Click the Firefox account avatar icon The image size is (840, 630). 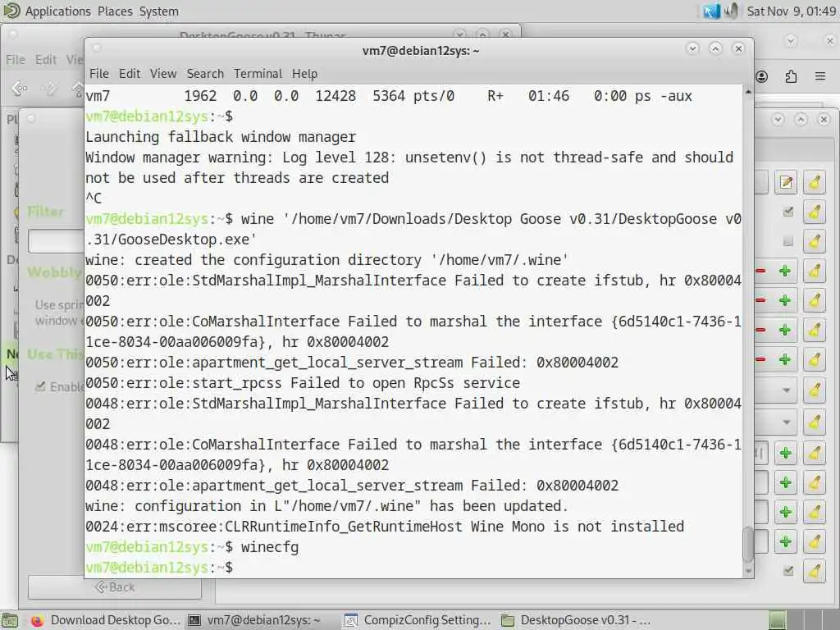[x=761, y=76]
